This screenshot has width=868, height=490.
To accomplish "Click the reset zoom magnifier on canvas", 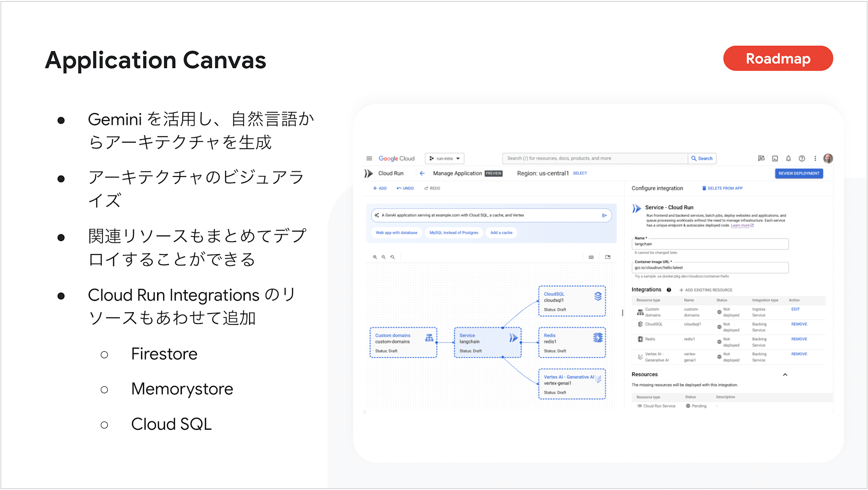I will click(393, 257).
